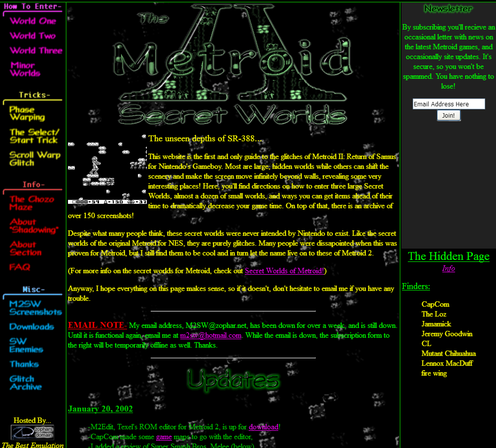View M2SW Screenshots archive
Viewport: 496px width, 448px height.
click(35, 308)
